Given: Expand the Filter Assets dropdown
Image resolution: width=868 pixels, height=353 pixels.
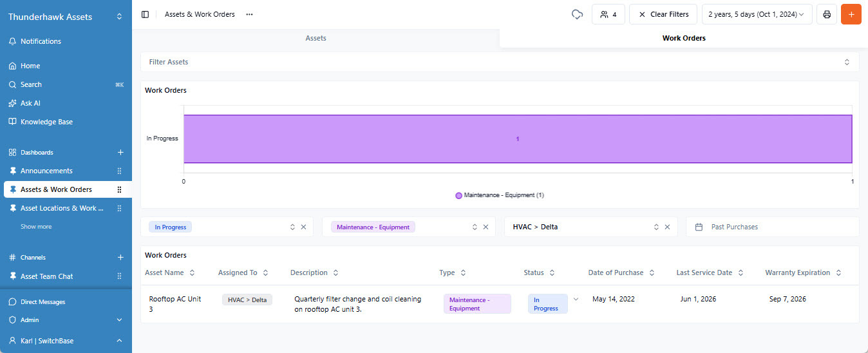Looking at the screenshot, I should [x=500, y=62].
